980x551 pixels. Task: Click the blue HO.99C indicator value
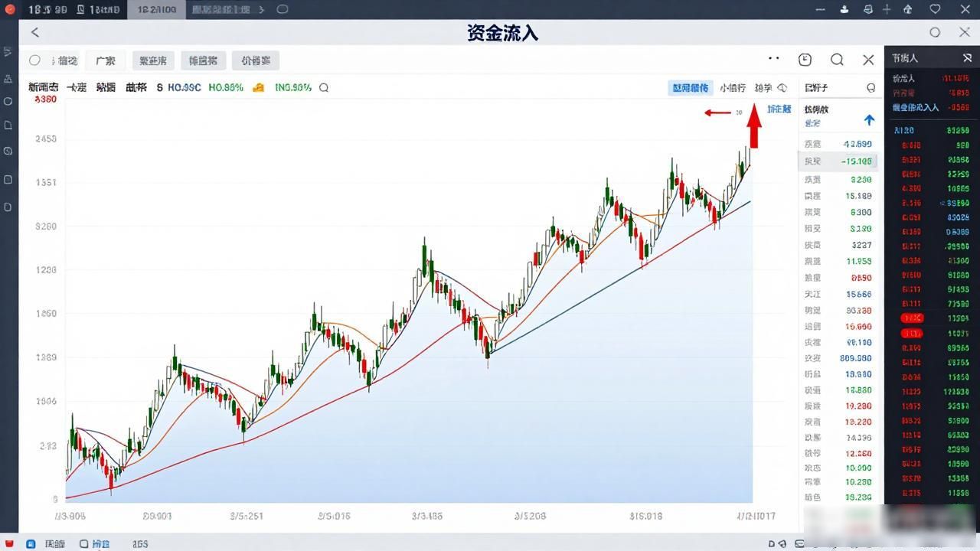pos(184,87)
